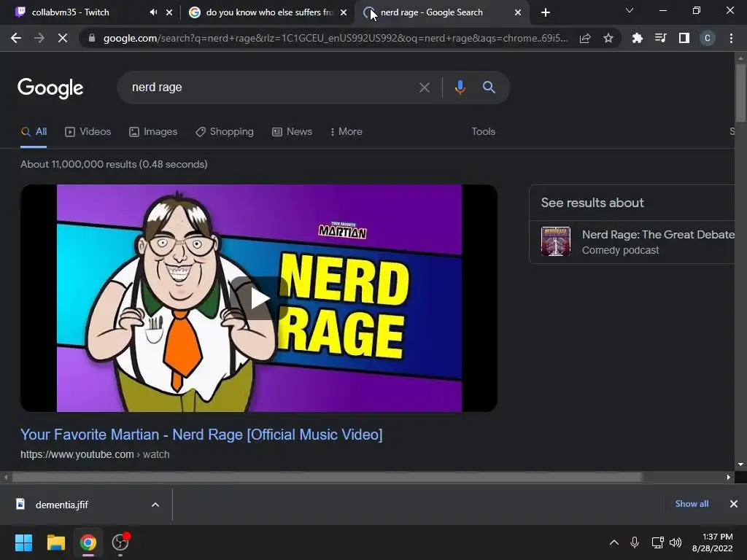Open search Tools options
747x560 pixels.
click(483, 132)
